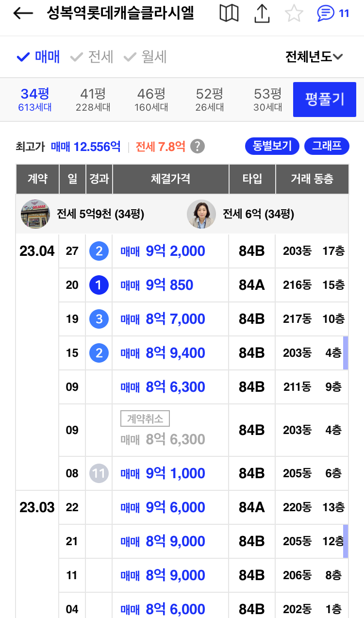Screen dimensions: 364x618
Task: Tap badge 2 on the 27th row
Action: tap(99, 251)
